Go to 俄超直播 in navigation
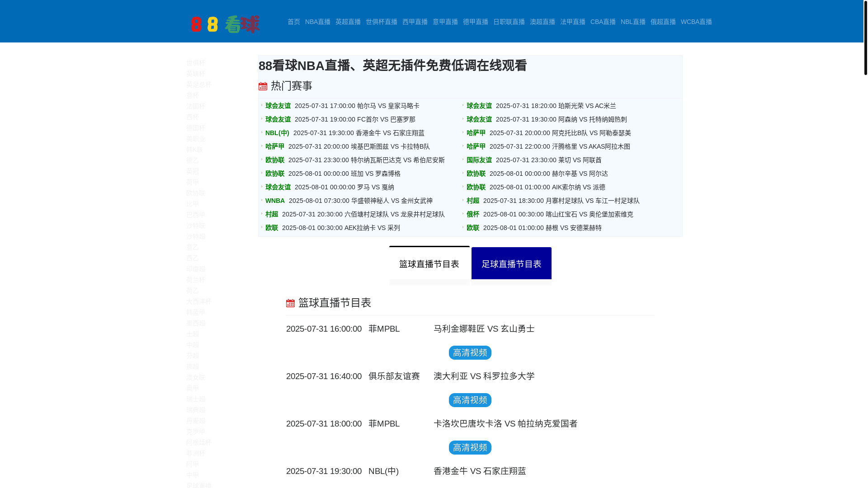Image resolution: width=868 pixels, height=488 pixels. tap(663, 22)
